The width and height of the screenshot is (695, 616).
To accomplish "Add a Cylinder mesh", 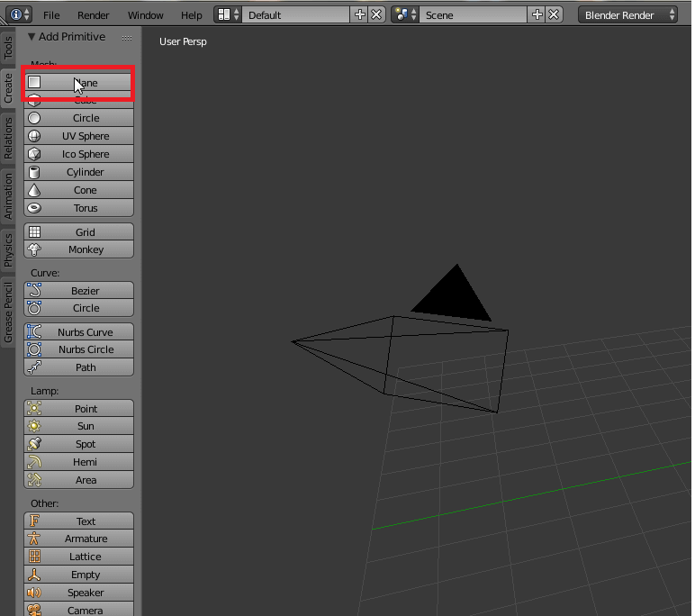I will (78, 172).
